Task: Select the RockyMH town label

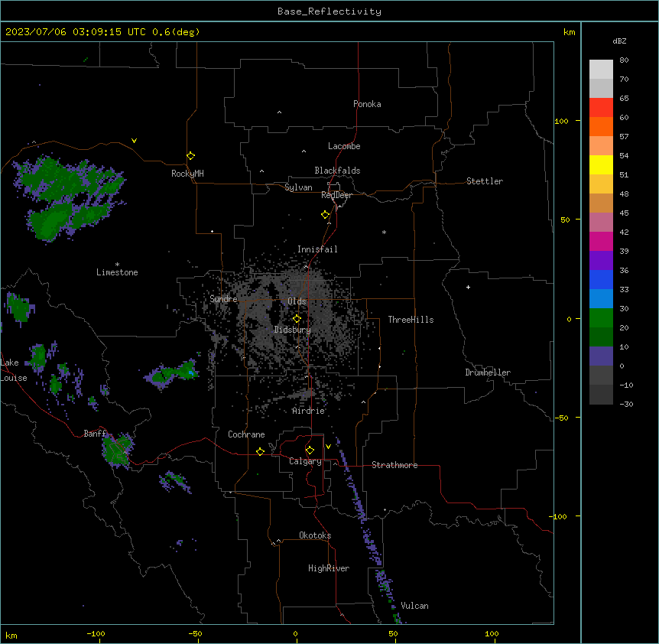Action: (187, 174)
